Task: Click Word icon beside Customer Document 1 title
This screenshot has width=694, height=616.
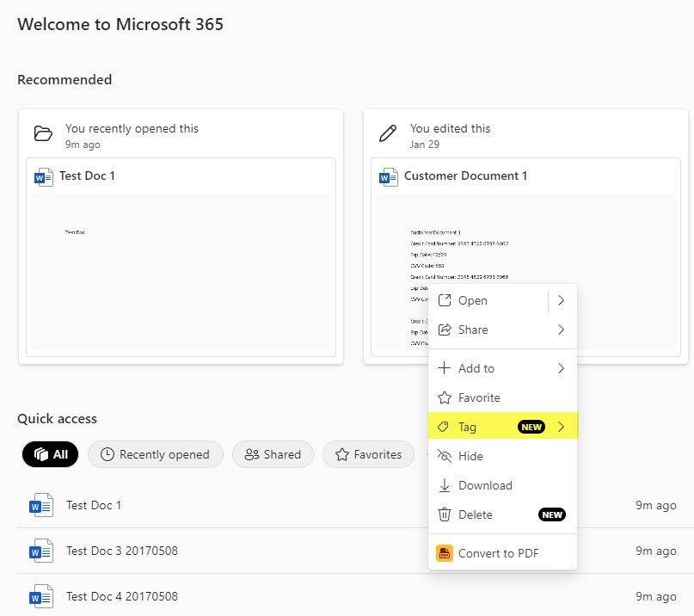Action: [388, 177]
